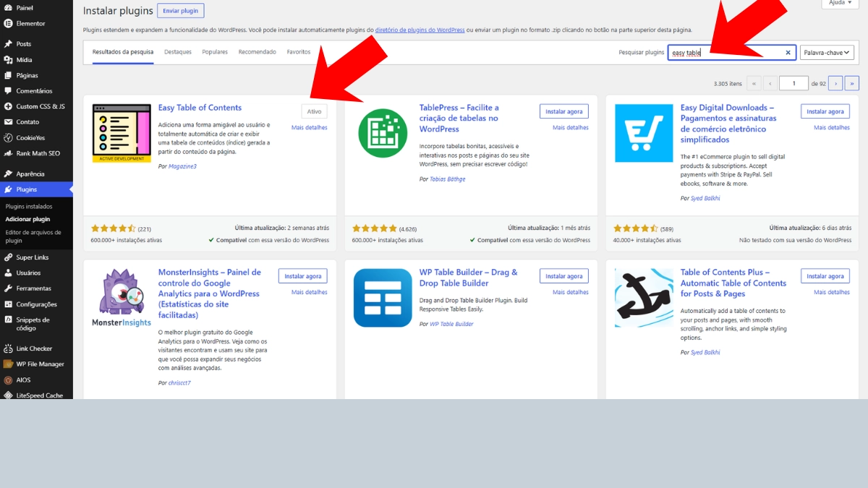868x488 pixels.
Task: Expand the Ajuda help panel
Action: coord(841,3)
